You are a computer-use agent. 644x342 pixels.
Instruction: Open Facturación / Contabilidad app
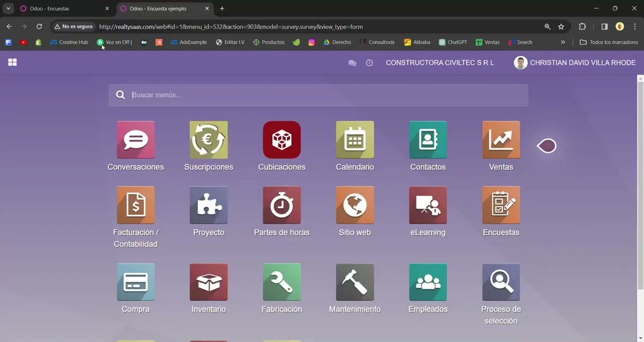point(136,206)
